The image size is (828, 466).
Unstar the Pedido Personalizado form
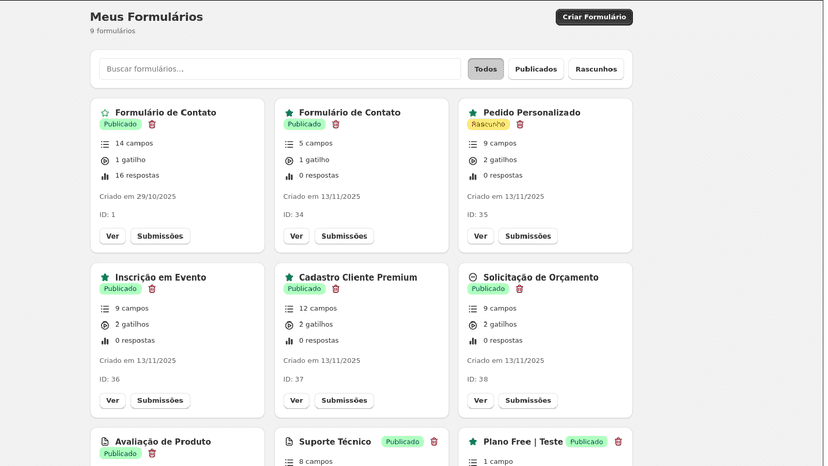tap(473, 113)
